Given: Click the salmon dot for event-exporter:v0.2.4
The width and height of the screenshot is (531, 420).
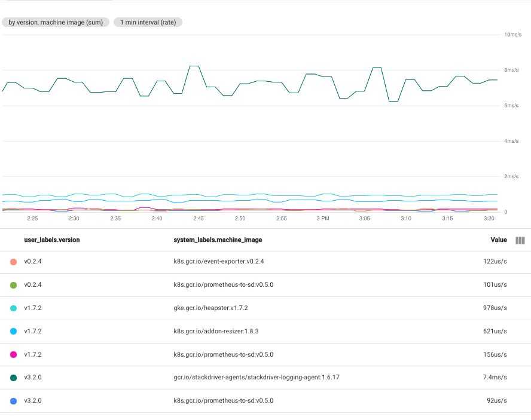Looking at the screenshot, I should (13, 261).
